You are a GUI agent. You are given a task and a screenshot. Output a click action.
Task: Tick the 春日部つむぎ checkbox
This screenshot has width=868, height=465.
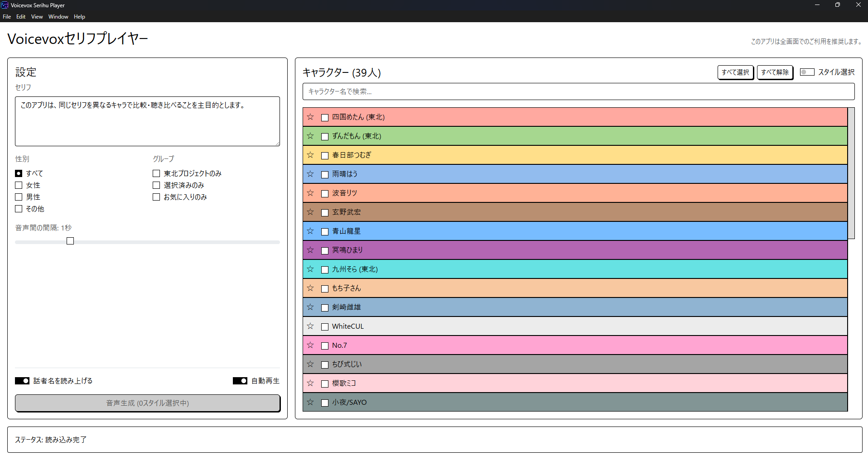(325, 156)
